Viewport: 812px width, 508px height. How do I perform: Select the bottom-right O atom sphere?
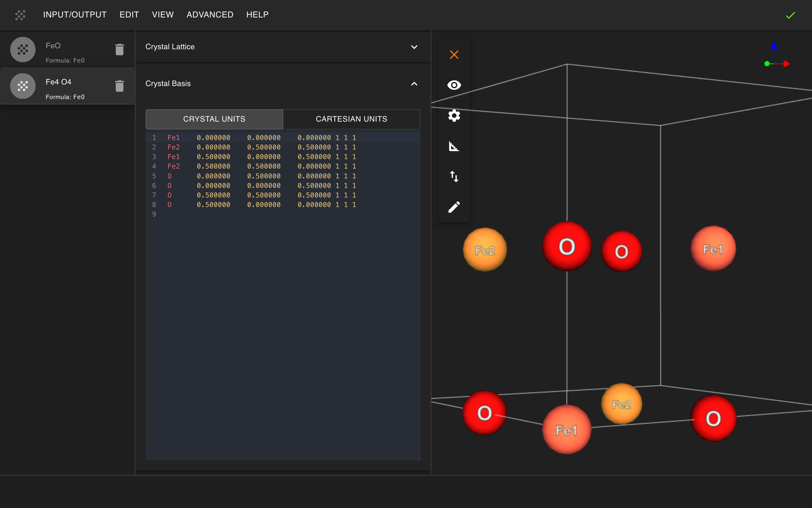[x=713, y=418]
